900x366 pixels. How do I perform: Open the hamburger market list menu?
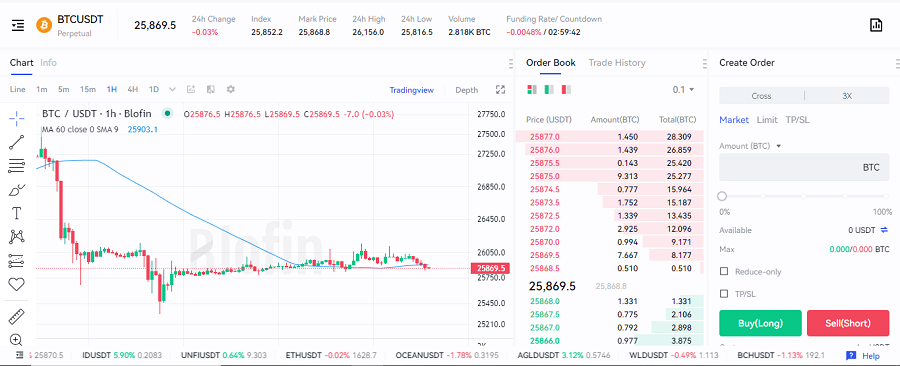coord(18,25)
